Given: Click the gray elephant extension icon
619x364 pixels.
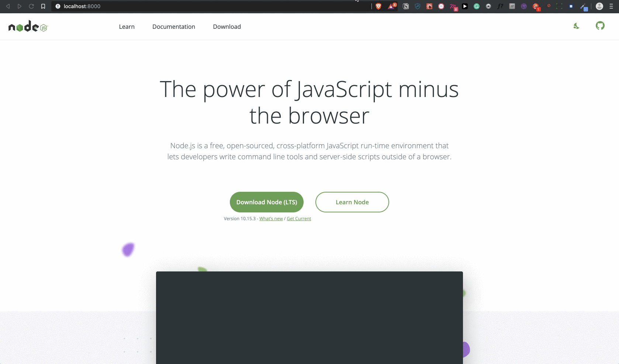Looking at the screenshot, I should 512,6.
